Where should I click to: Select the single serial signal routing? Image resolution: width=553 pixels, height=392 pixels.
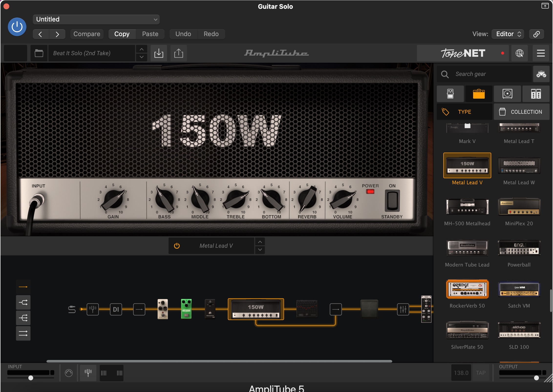pos(23,287)
